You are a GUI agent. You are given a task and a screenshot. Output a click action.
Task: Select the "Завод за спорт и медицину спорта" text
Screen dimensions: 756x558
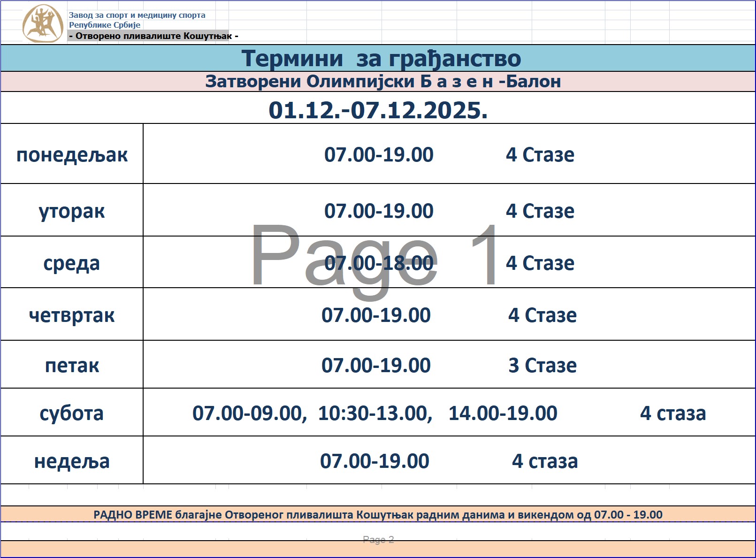tap(137, 15)
